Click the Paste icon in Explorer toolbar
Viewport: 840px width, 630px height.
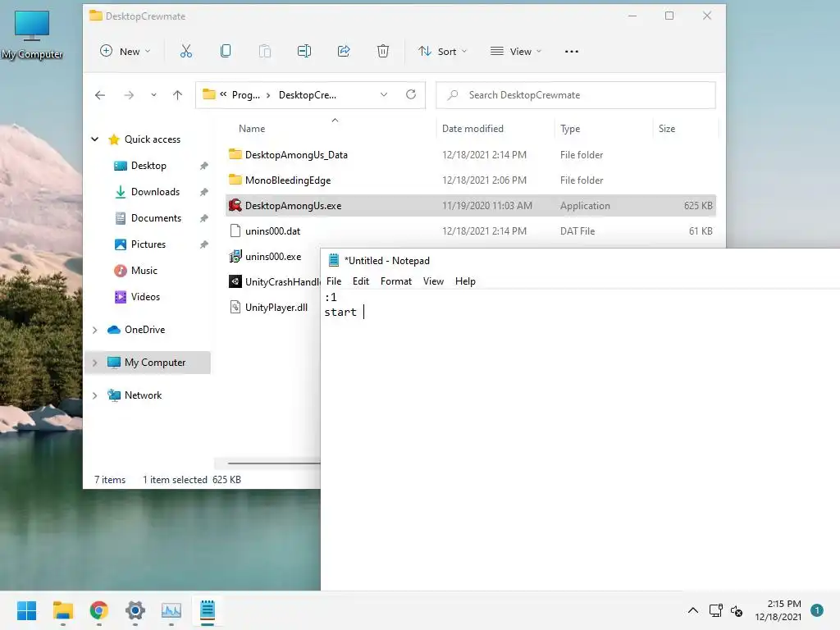pos(265,52)
